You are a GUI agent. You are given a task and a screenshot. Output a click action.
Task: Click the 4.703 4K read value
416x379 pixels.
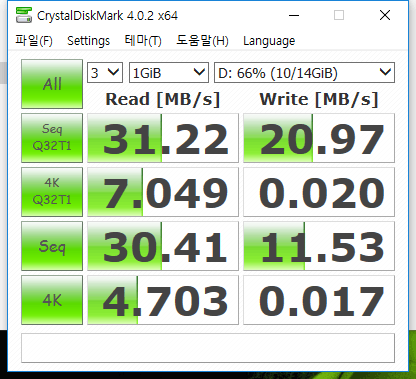[x=163, y=300]
